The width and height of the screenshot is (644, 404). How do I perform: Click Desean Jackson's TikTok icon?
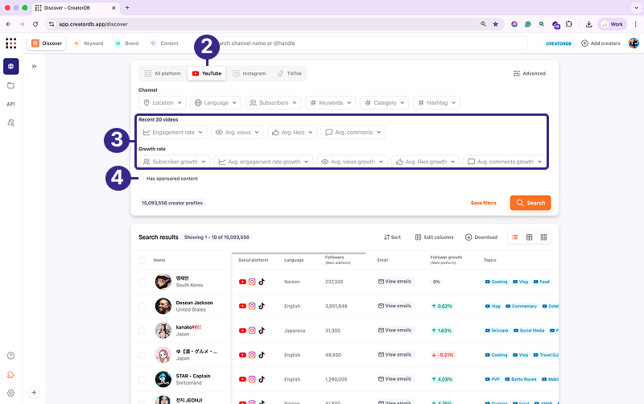tap(262, 306)
